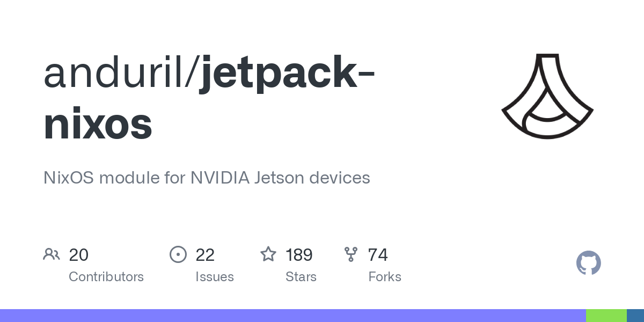Click the Stars star icon
The width and height of the screenshot is (644, 322).
coord(268,254)
